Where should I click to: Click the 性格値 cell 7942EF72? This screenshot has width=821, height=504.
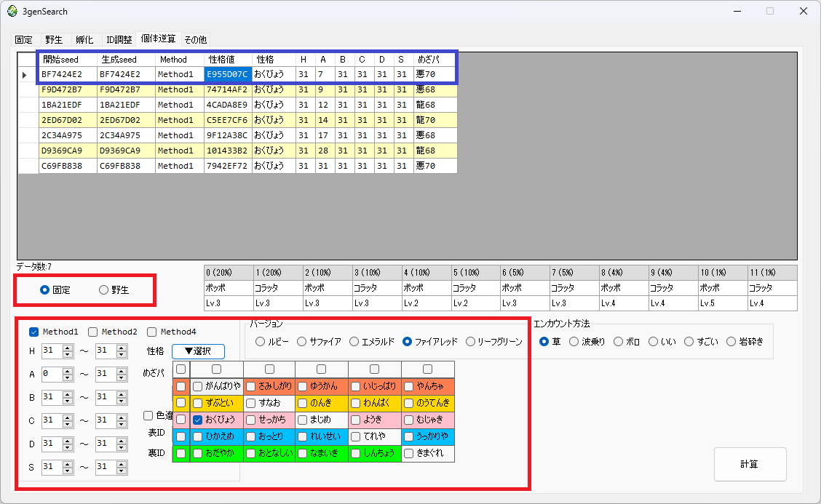tap(228, 165)
